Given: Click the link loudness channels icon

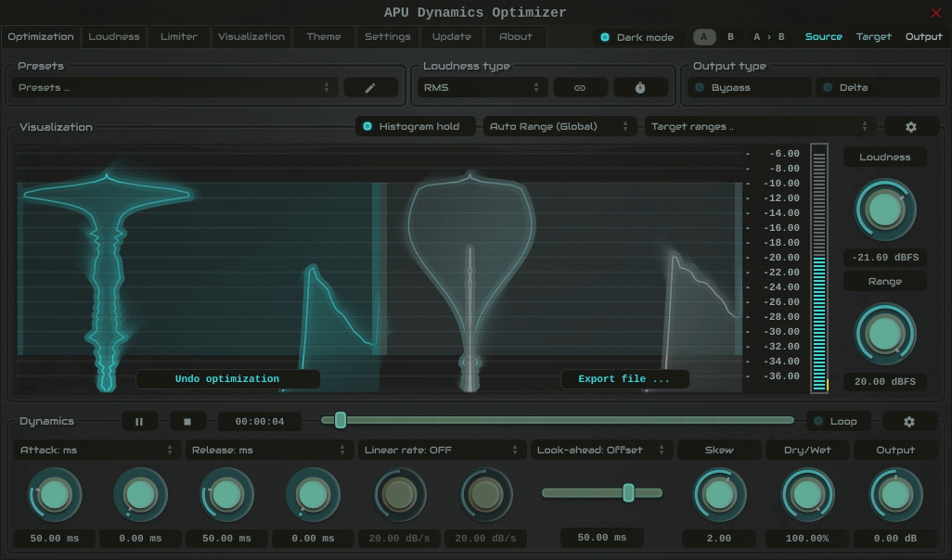Looking at the screenshot, I should pos(580,88).
